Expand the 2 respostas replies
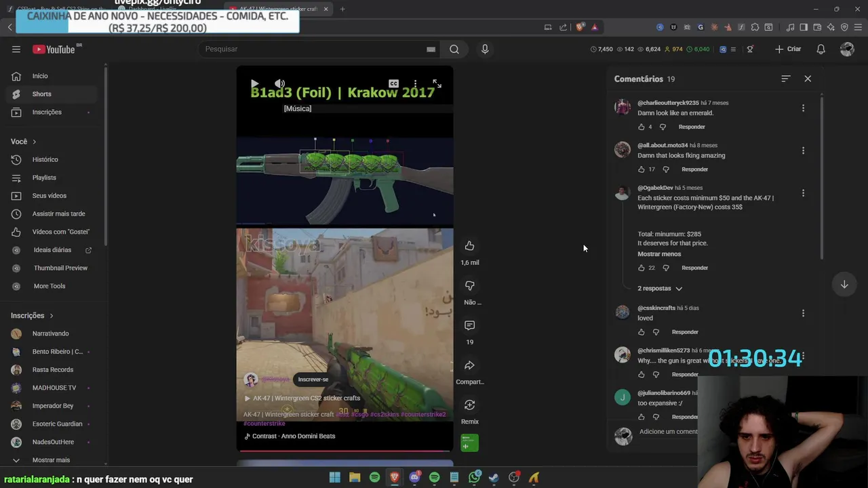Image resolution: width=868 pixels, height=488 pixels. 660,289
